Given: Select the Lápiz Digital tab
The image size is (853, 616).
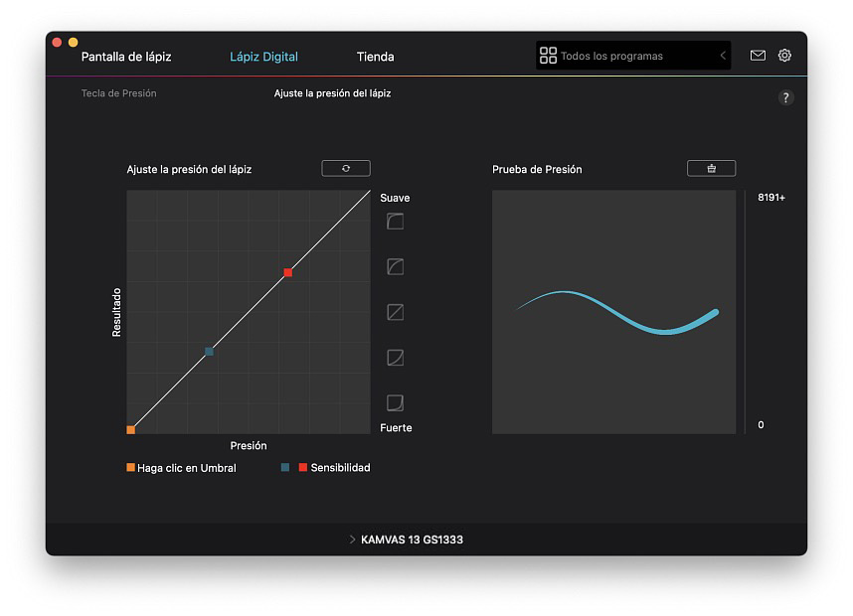Looking at the screenshot, I should tap(263, 57).
